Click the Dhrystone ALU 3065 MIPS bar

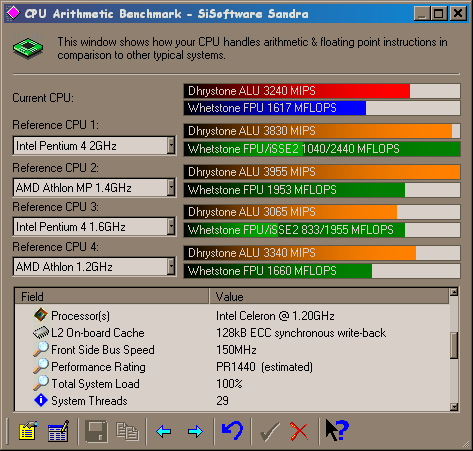[322, 212]
